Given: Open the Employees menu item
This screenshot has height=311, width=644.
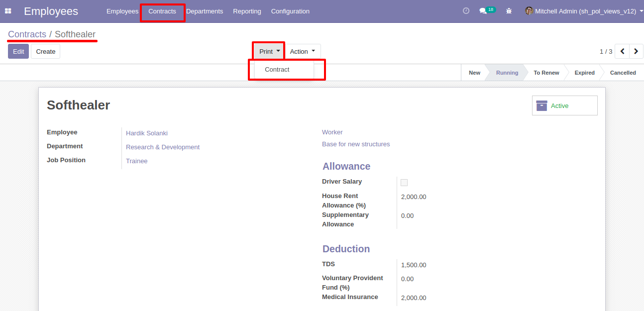Looking at the screenshot, I should (x=122, y=11).
